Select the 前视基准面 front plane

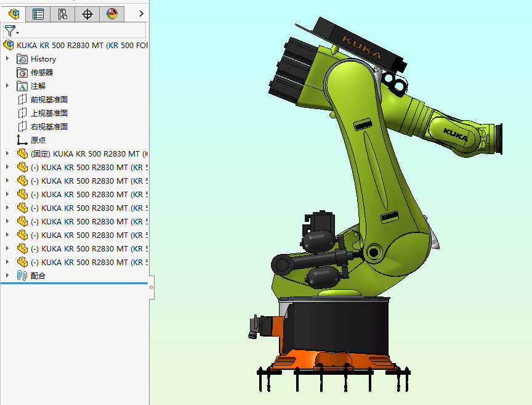[42, 99]
